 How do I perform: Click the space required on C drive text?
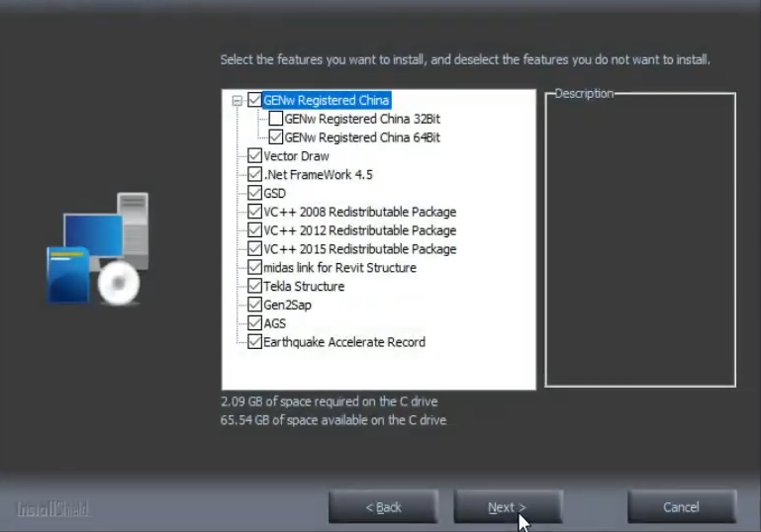[x=330, y=401]
